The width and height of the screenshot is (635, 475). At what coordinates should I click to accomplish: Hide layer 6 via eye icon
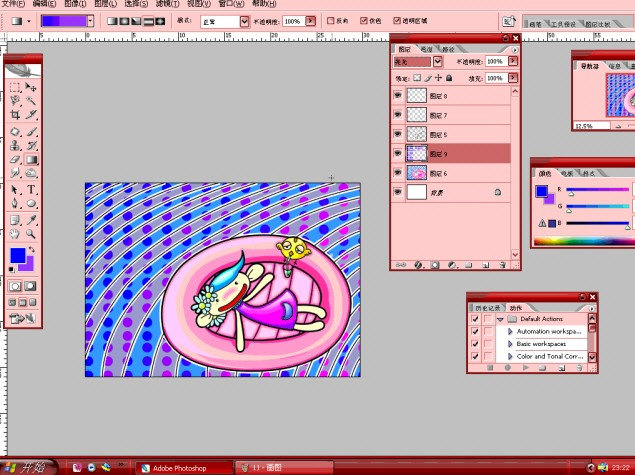pos(398,173)
